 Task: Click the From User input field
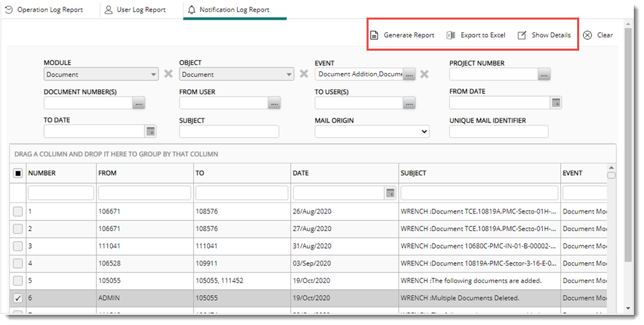coord(224,103)
